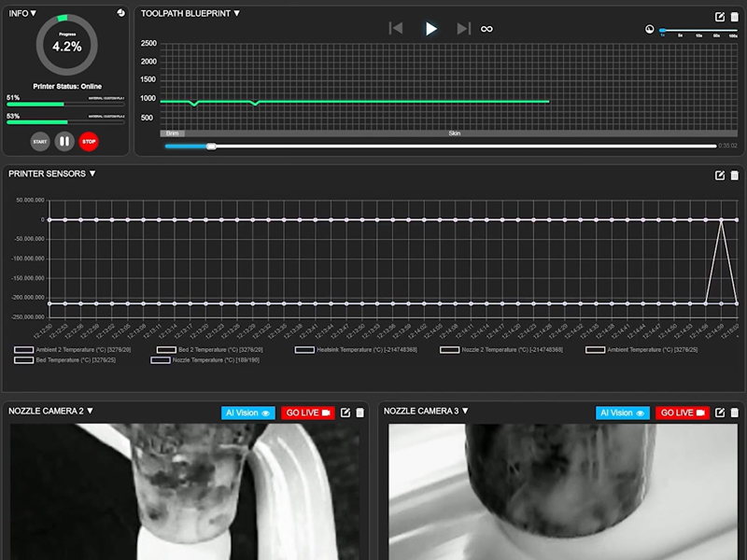Screen dimensions: 747x560
Task: Delete the Nozzle Camera 2 panel
Action: 360,413
